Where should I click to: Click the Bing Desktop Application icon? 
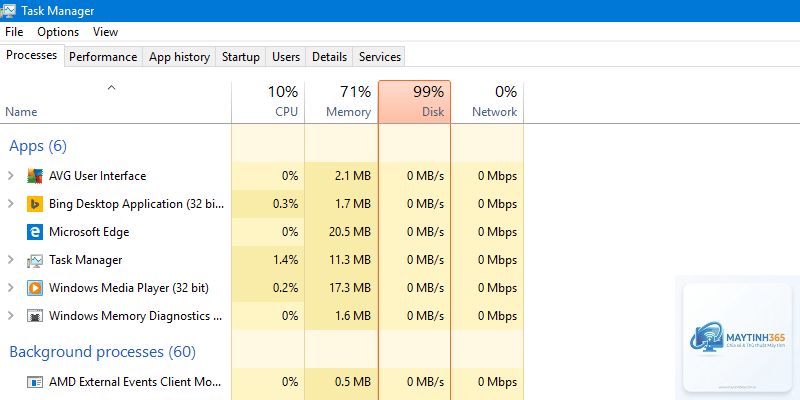point(35,204)
